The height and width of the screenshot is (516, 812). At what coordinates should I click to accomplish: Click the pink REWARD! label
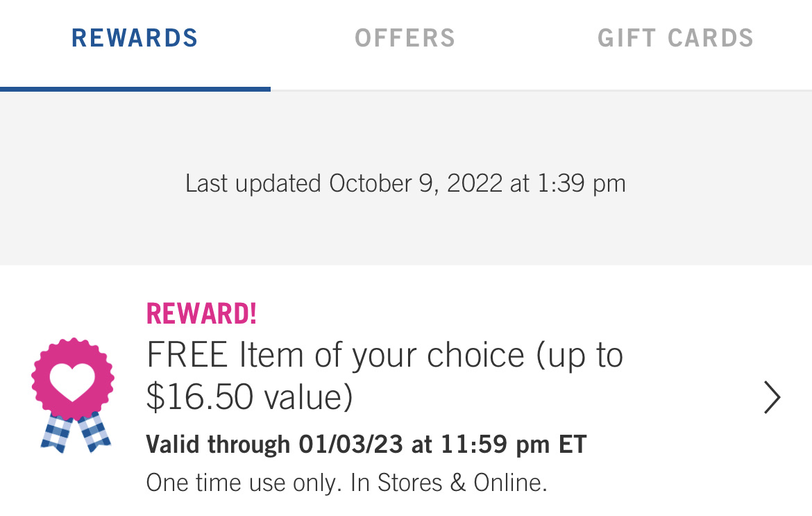[x=201, y=314]
